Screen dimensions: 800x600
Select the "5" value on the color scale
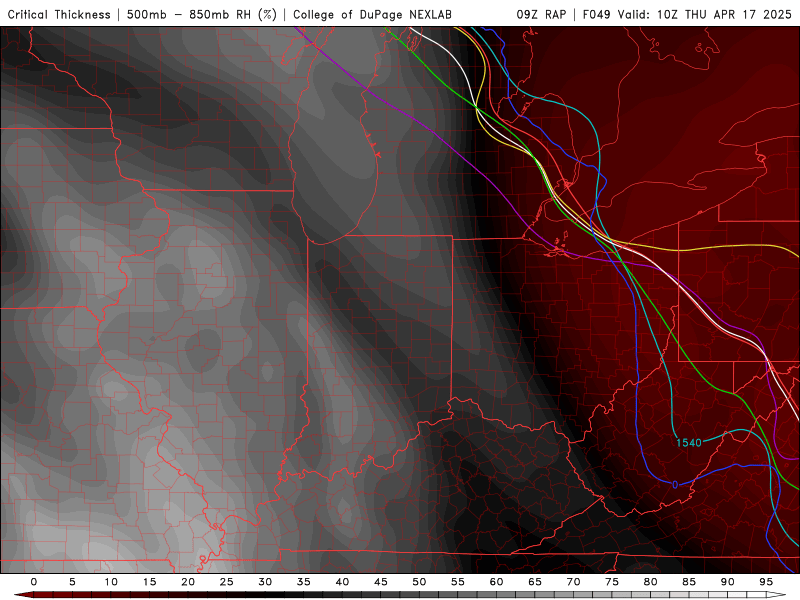point(72,582)
